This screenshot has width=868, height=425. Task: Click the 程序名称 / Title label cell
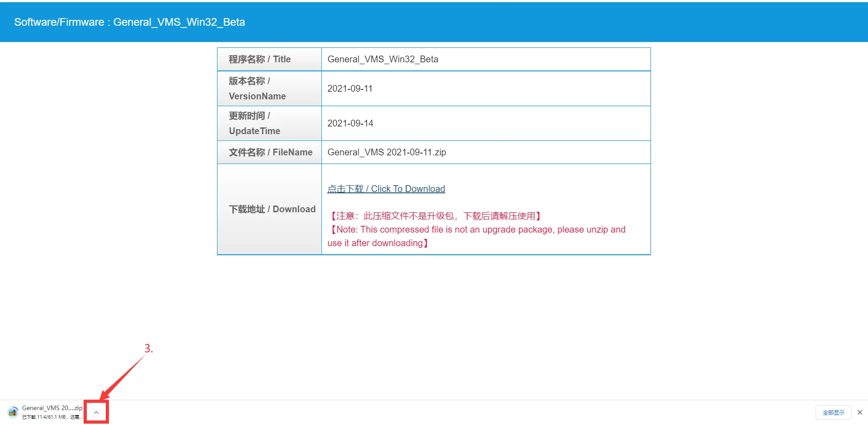[x=269, y=59]
